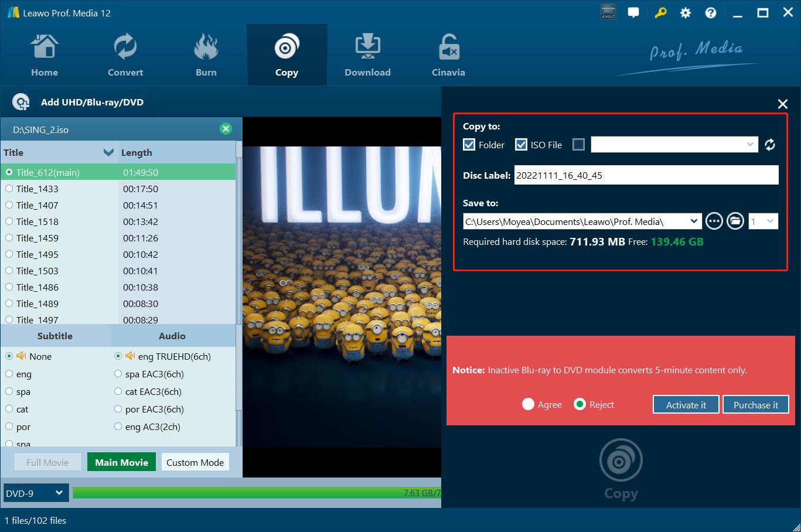Edit the Disc Label text field
Viewport: 801px width, 532px height.
[646, 175]
